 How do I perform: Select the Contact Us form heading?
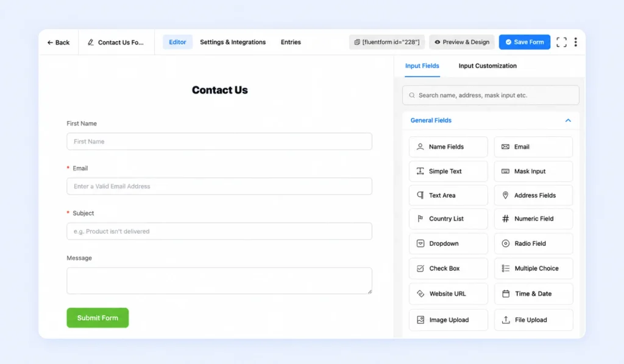(219, 90)
